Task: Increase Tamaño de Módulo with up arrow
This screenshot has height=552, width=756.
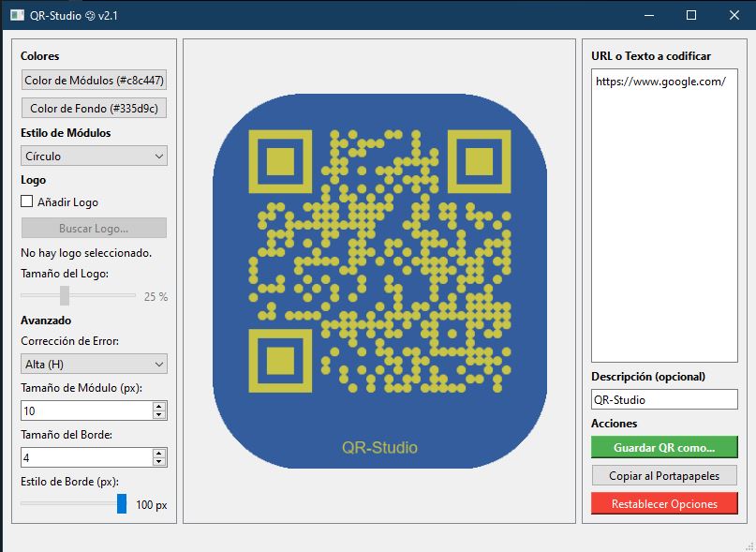Action: pyautogui.click(x=159, y=407)
